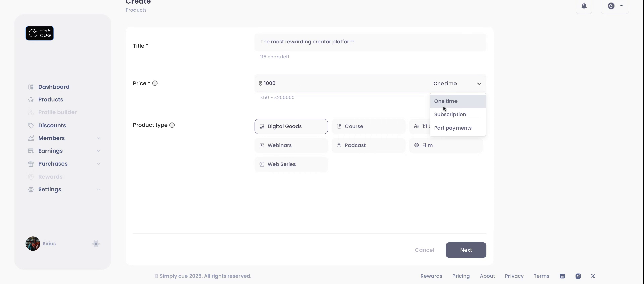The image size is (644, 284).
Task: Choose the Course product type
Action: 368,126
